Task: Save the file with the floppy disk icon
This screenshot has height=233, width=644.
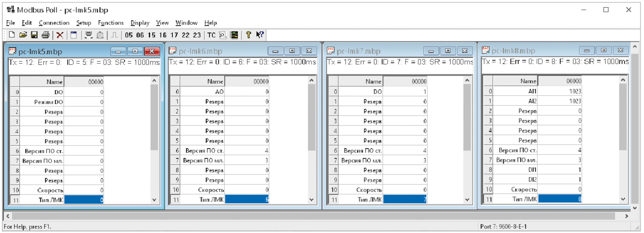Action: (34, 35)
